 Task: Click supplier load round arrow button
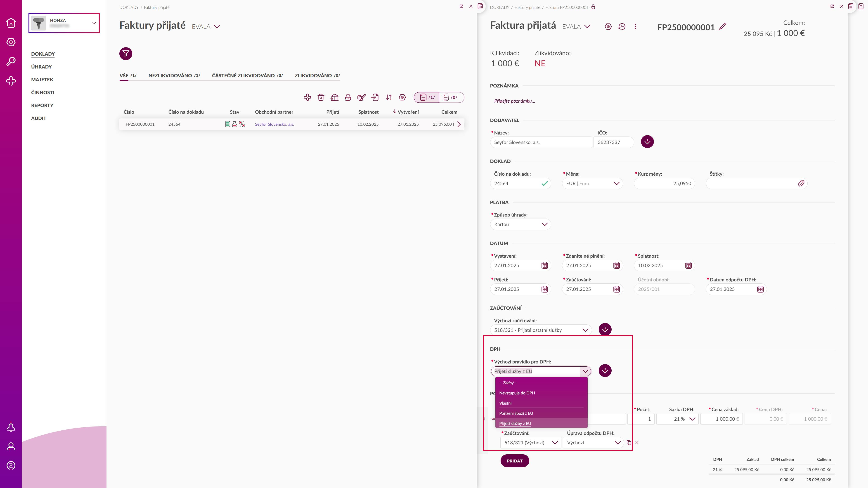click(647, 142)
